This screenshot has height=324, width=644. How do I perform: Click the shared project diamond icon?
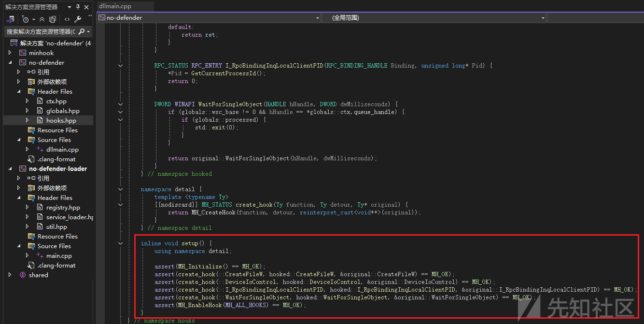(x=23, y=275)
